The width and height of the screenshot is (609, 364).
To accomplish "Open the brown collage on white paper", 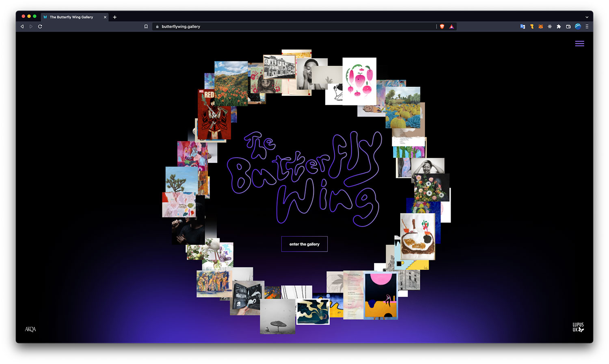I will (x=418, y=237).
